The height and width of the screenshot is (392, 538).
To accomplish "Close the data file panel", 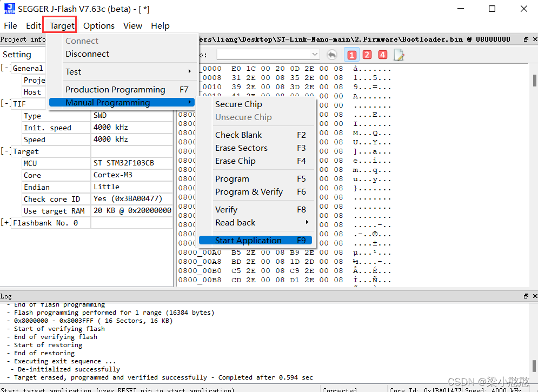I will [535, 39].
